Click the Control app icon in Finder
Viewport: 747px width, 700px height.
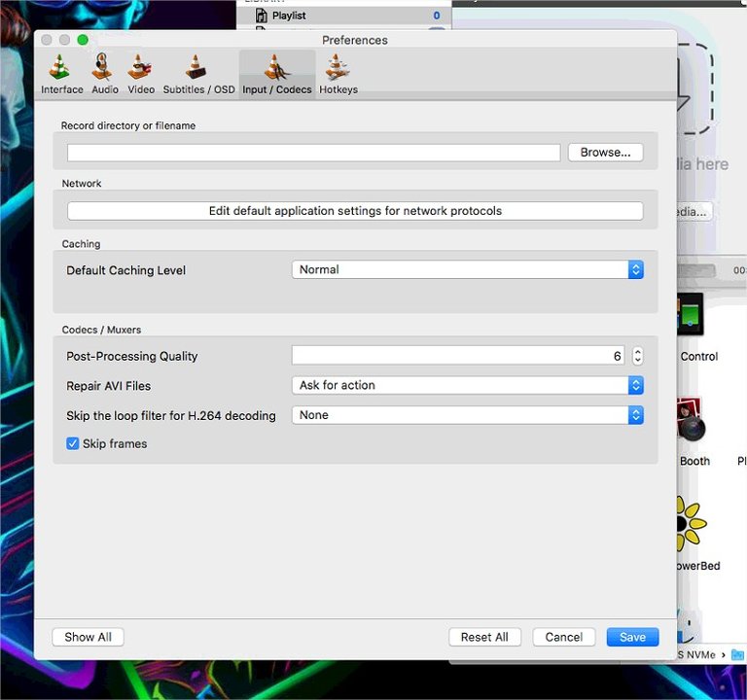click(690, 315)
